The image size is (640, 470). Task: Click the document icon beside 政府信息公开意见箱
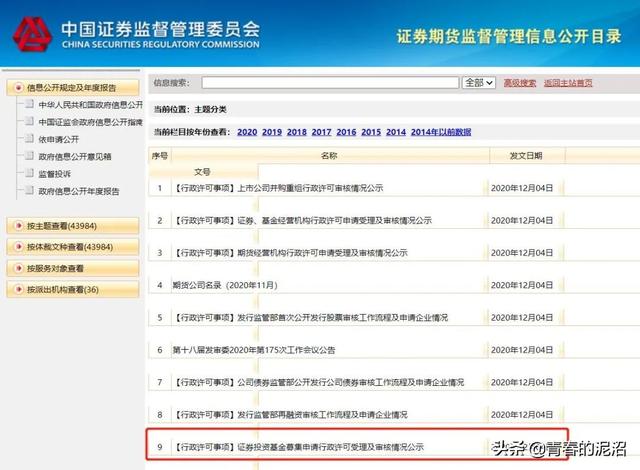pyautogui.click(x=30, y=156)
